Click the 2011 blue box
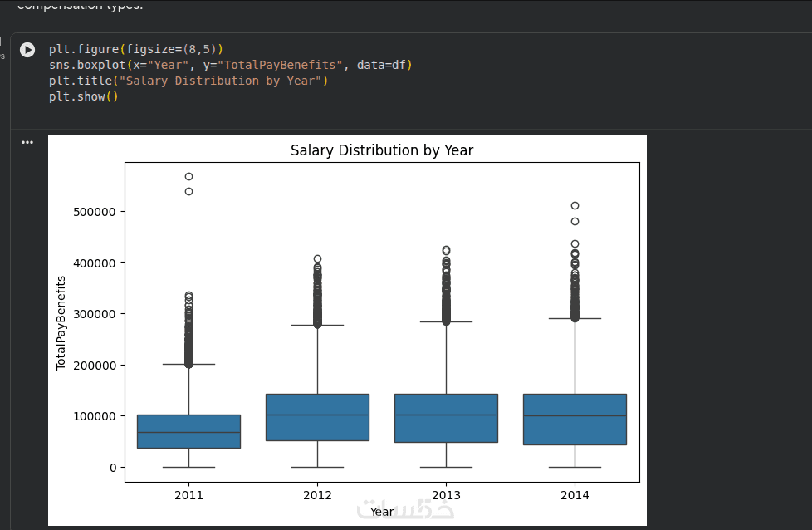The width and height of the screenshot is (812, 530). [x=188, y=431]
